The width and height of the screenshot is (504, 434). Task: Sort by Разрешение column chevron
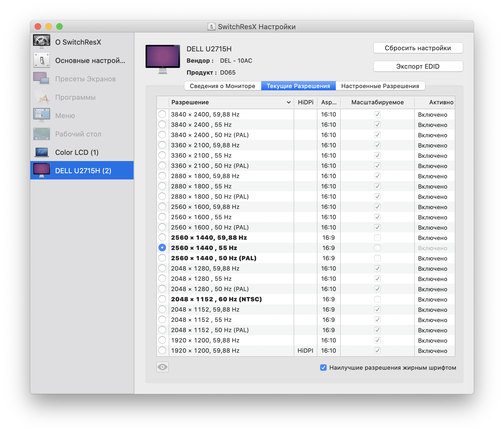289,102
